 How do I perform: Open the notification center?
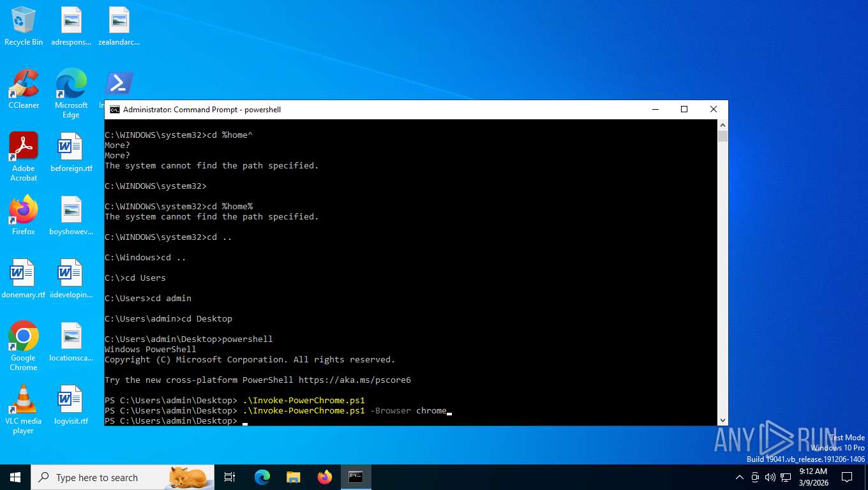point(847,477)
